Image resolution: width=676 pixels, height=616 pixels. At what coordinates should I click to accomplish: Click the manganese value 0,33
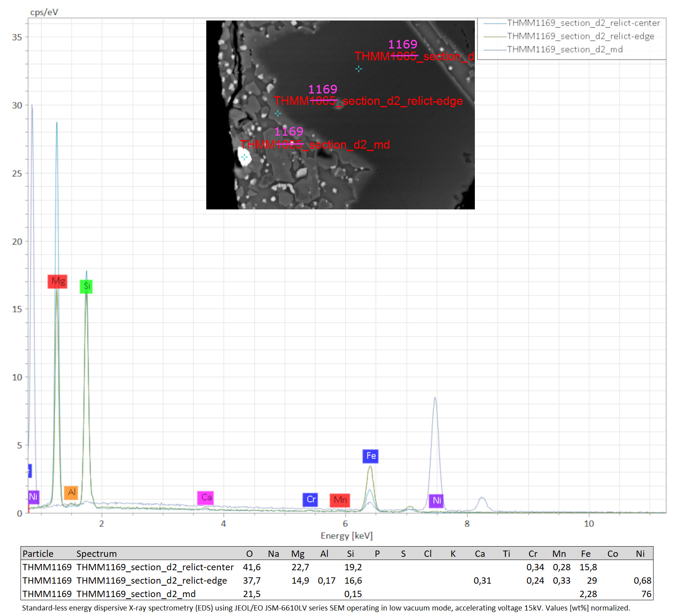[x=562, y=581]
